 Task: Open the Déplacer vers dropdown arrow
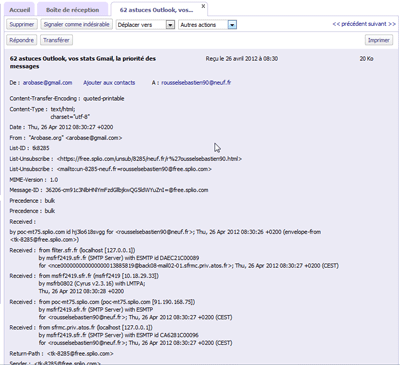(170, 25)
